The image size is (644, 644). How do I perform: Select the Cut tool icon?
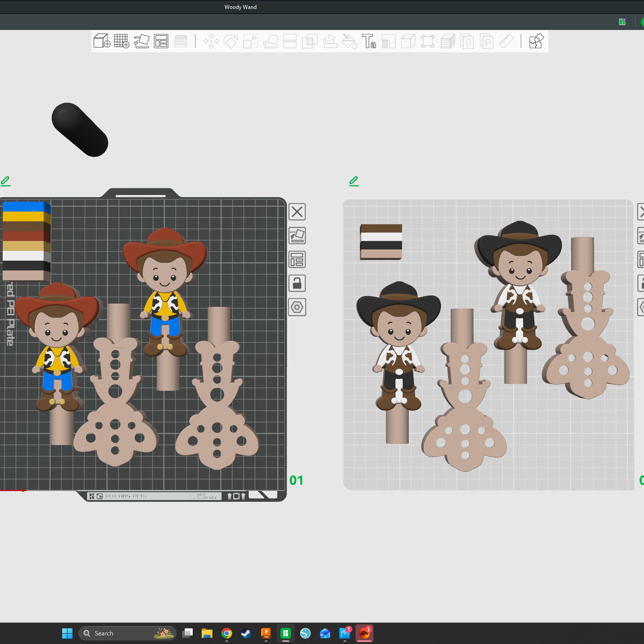(x=290, y=42)
